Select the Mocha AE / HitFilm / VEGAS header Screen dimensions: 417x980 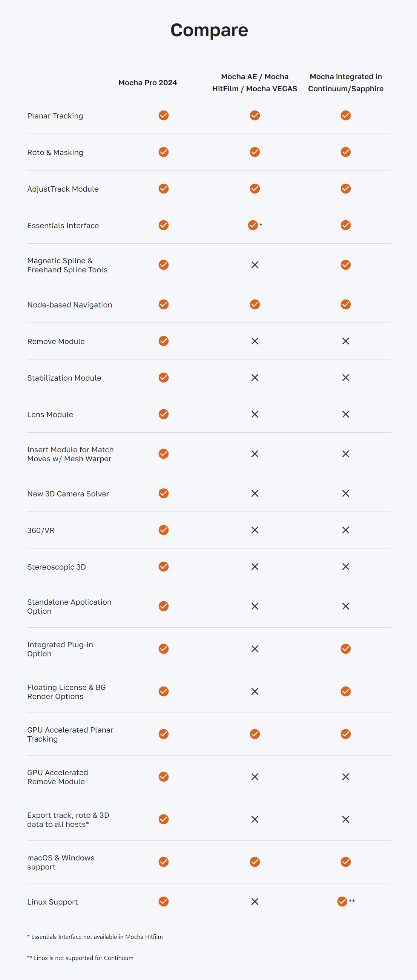tap(254, 83)
